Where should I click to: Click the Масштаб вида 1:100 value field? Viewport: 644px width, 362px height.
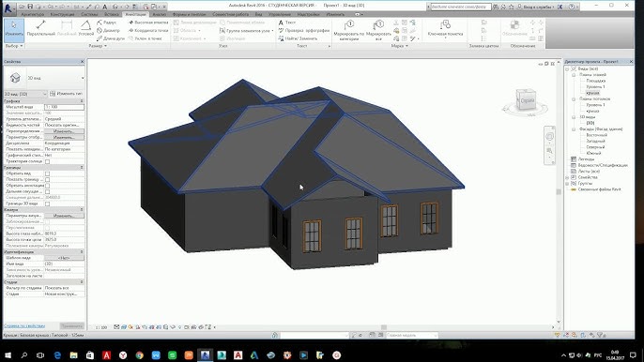point(64,107)
